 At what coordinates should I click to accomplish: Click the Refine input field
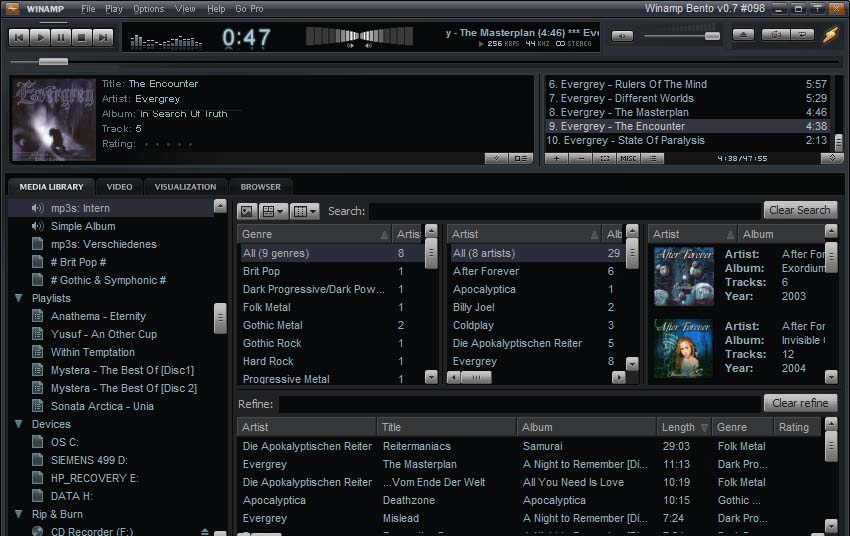click(520, 404)
